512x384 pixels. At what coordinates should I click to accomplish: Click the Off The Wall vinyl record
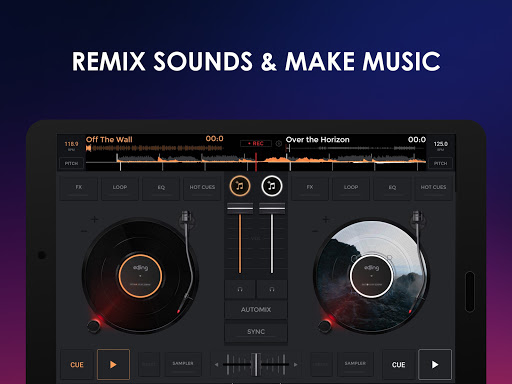(x=140, y=275)
